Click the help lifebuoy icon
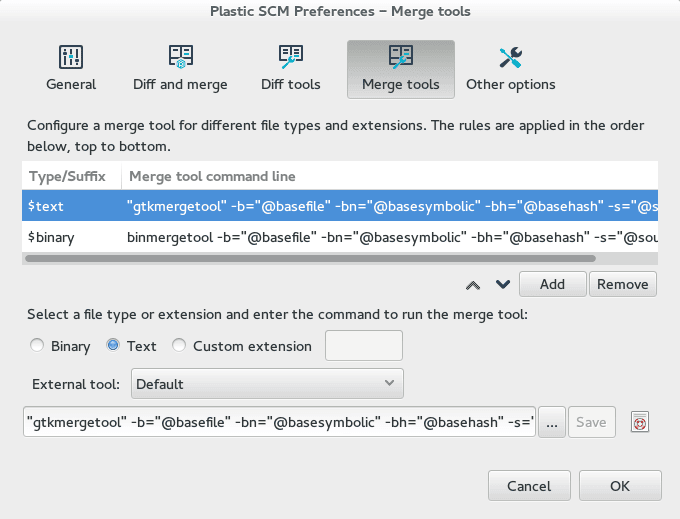The width and height of the screenshot is (680, 519). click(x=640, y=422)
